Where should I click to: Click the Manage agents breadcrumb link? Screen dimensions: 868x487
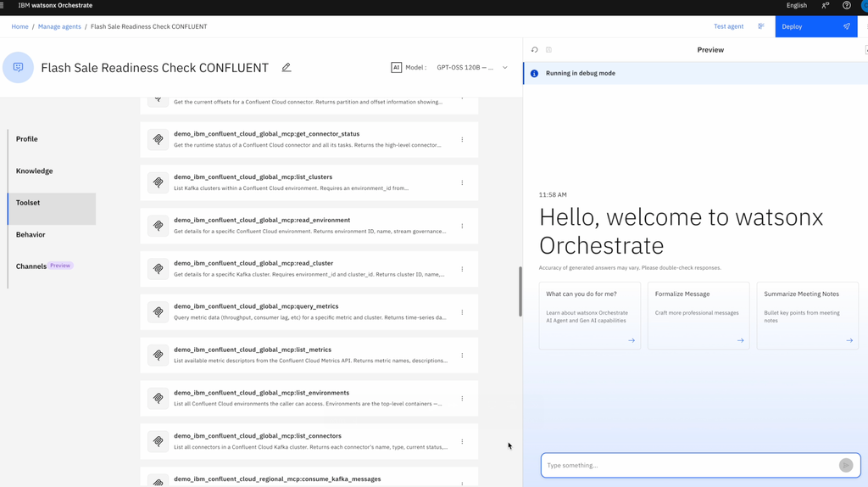[59, 26]
